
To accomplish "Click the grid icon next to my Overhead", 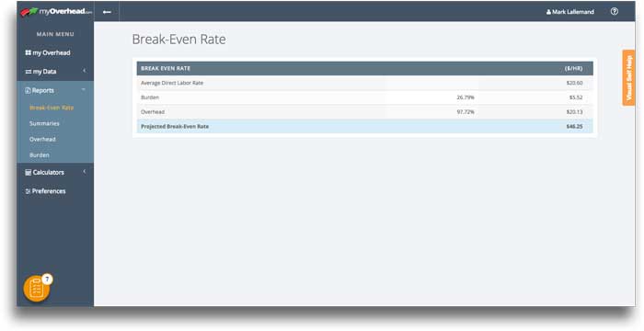I will coord(28,52).
